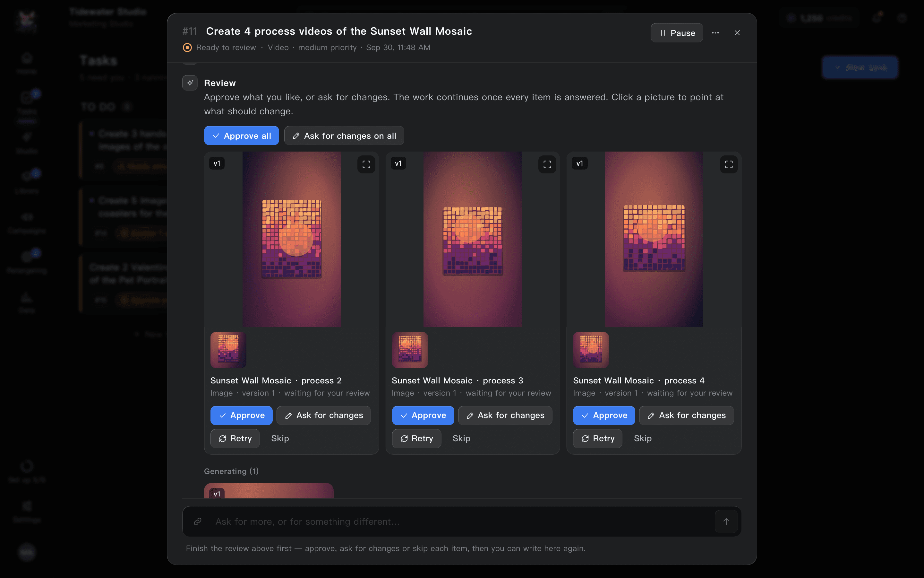Open the more options ellipsis menu

coord(715,33)
